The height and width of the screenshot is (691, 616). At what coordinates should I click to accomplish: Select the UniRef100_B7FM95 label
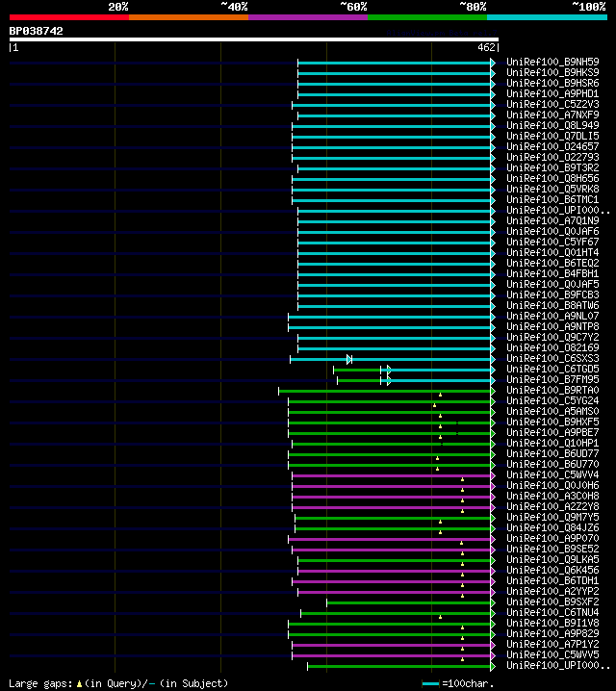552,379
